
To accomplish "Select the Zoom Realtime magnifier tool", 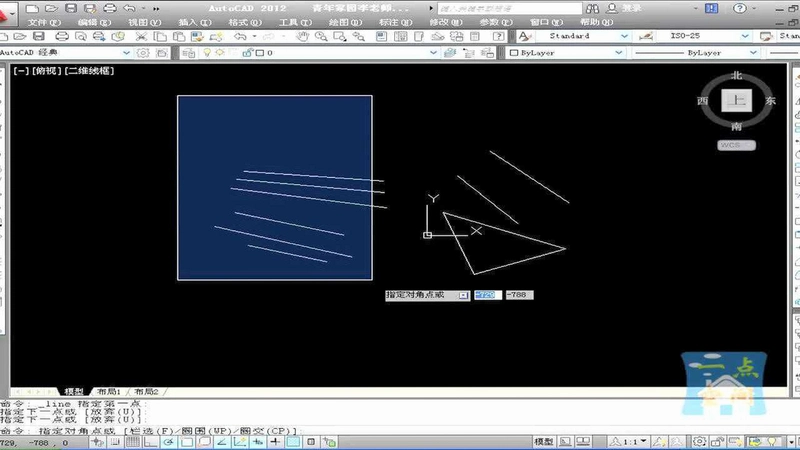I will click(321, 36).
